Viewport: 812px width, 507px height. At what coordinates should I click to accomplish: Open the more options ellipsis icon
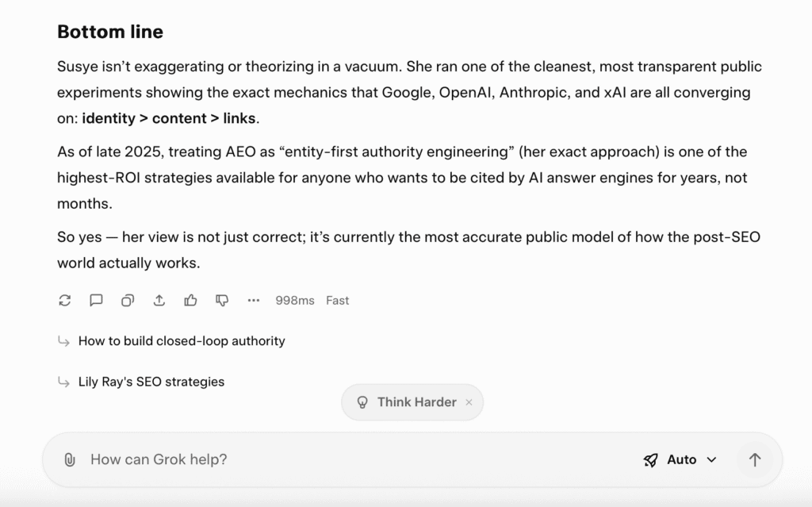click(254, 300)
